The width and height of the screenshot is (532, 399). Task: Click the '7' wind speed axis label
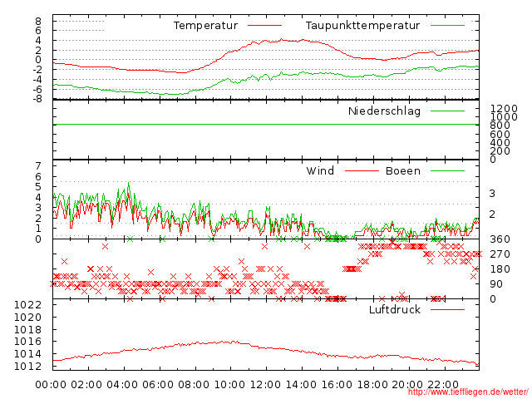click(x=38, y=166)
